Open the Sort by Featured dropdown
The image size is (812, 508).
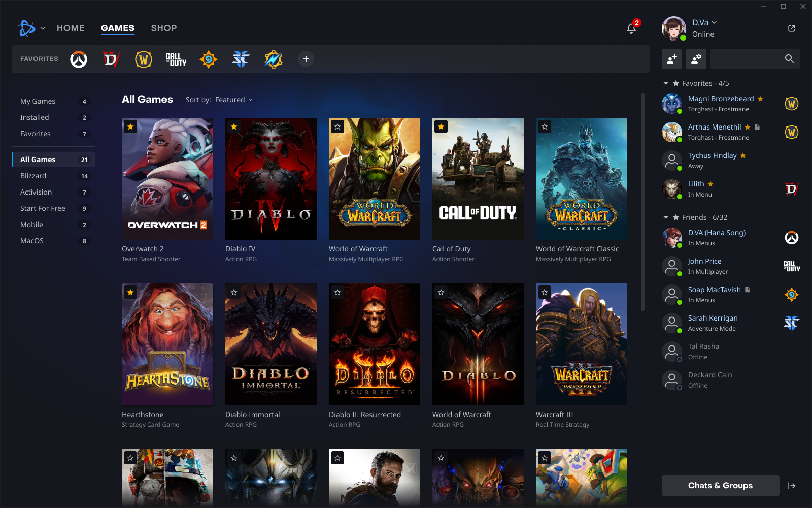[233, 100]
